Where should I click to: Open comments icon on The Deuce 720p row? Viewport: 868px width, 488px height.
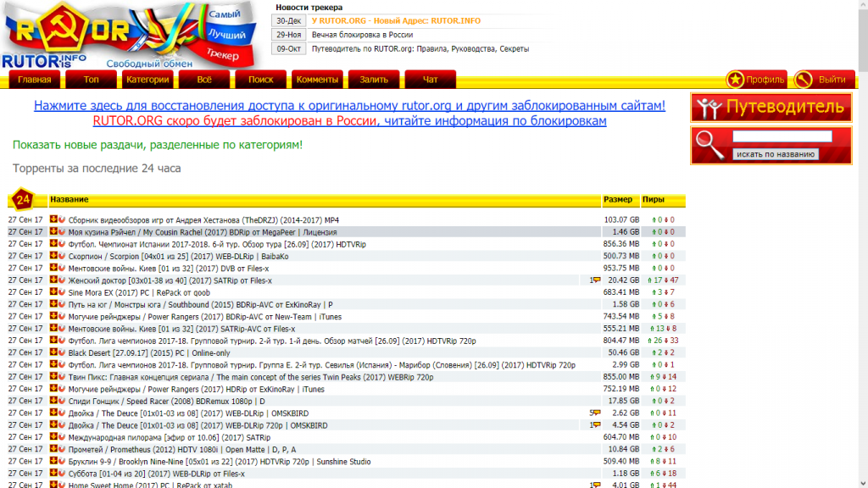(x=597, y=425)
